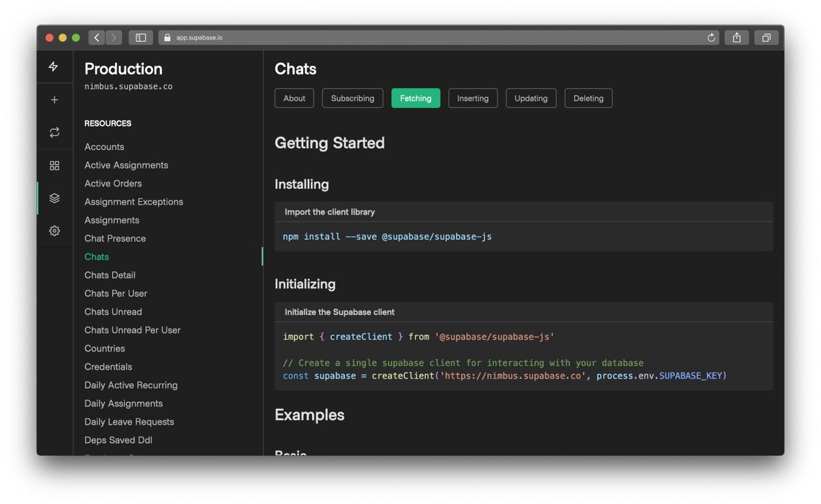Open Active Orders in resources list

[x=114, y=183]
